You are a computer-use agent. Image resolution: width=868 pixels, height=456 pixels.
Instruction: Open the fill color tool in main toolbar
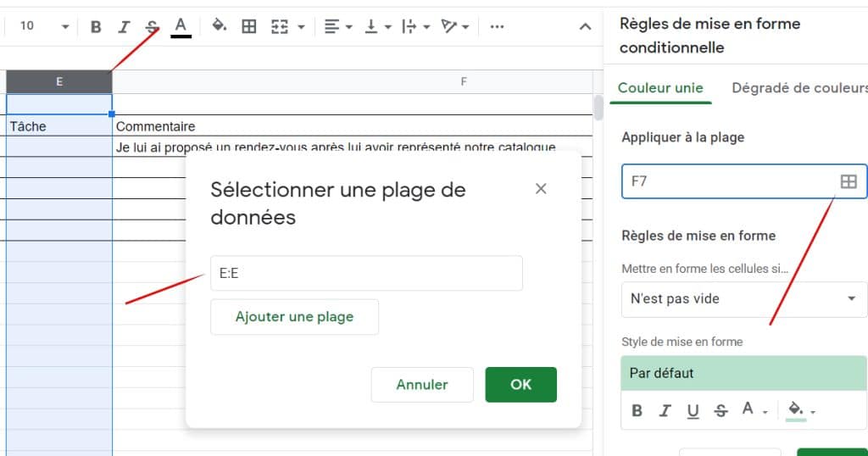tap(220, 25)
